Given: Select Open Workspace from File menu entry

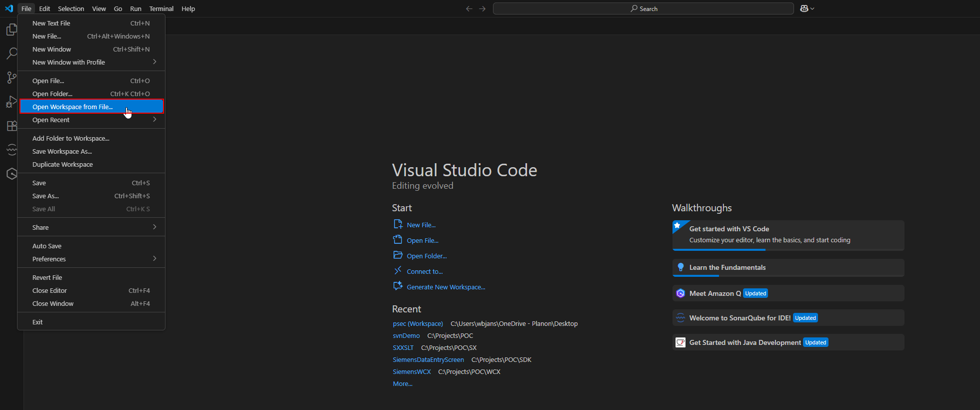Looking at the screenshot, I should click(72, 107).
